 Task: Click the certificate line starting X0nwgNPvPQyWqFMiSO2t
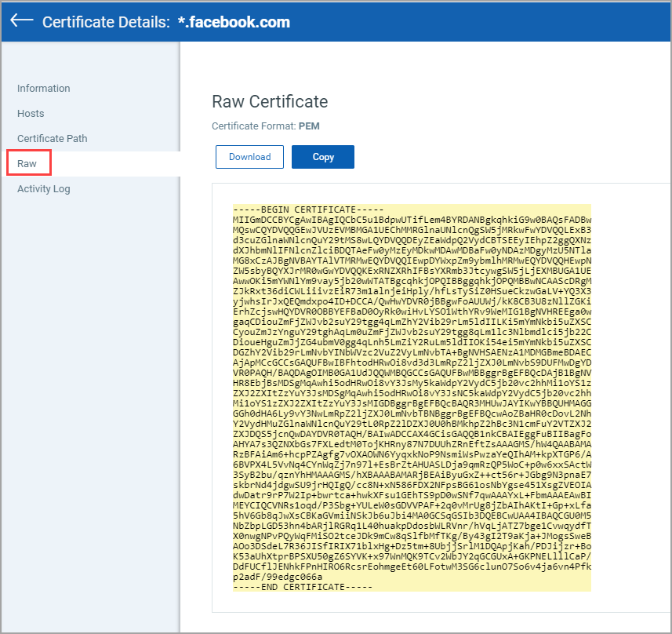[412, 536]
